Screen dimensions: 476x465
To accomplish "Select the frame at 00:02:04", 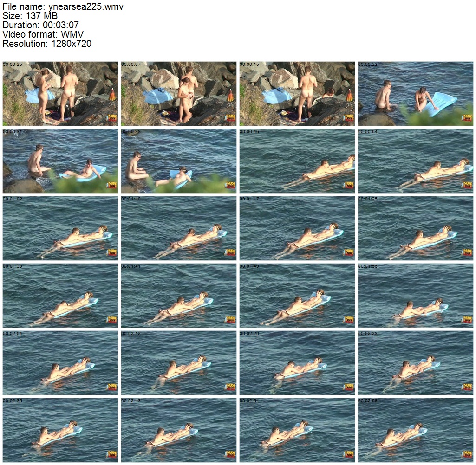I will [x=60, y=363].
